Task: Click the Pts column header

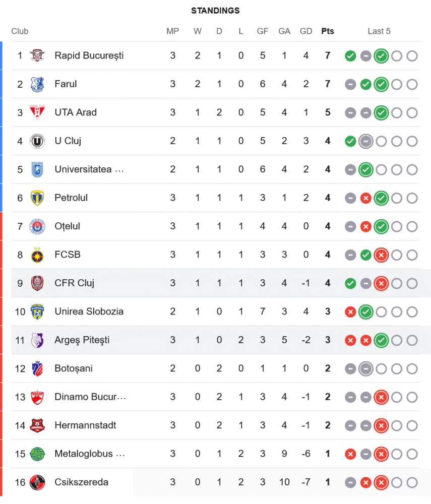Action: (x=328, y=31)
